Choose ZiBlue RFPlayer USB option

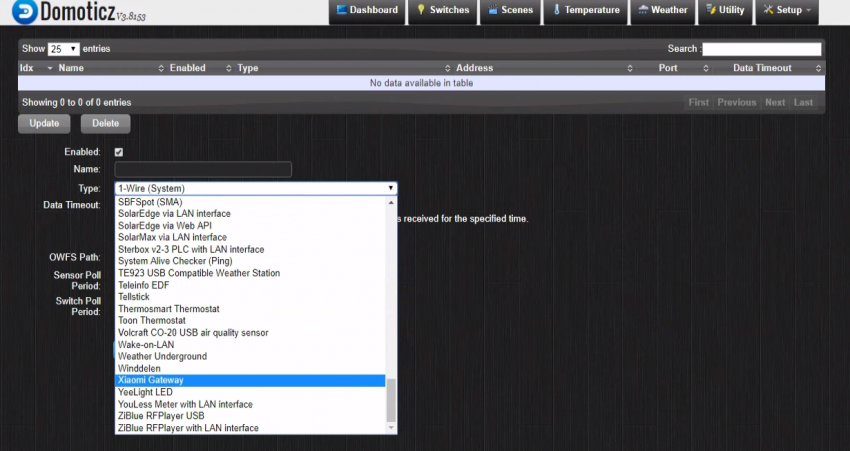click(250, 416)
